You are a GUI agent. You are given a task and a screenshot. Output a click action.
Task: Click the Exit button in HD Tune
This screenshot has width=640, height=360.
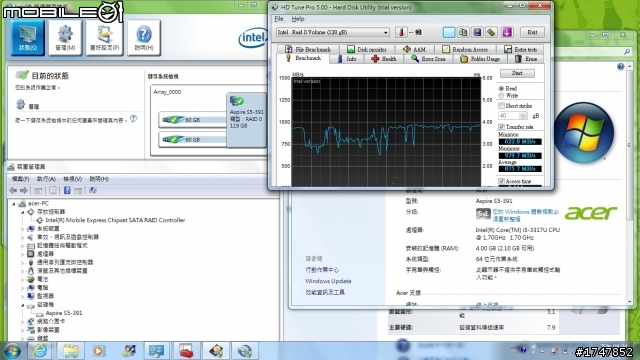tap(532, 32)
